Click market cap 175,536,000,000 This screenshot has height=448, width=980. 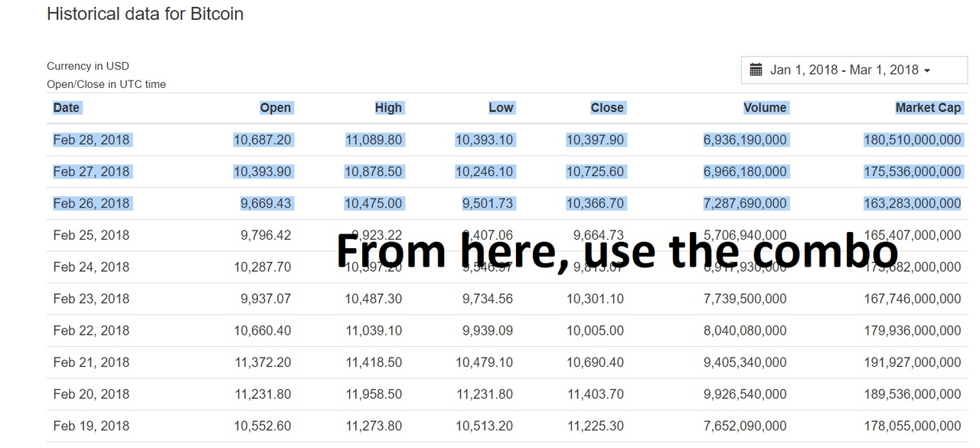(913, 172)
